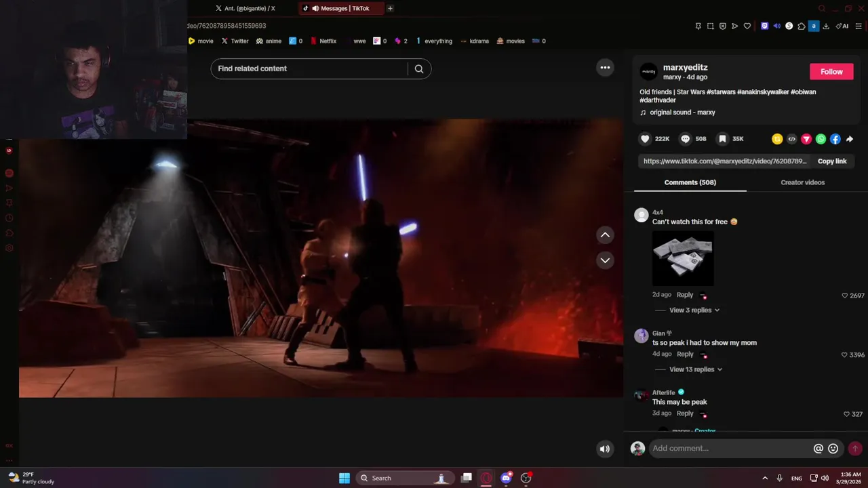
Task: Expand View 13 replies under Gian's comment
Action: (696, 369)
